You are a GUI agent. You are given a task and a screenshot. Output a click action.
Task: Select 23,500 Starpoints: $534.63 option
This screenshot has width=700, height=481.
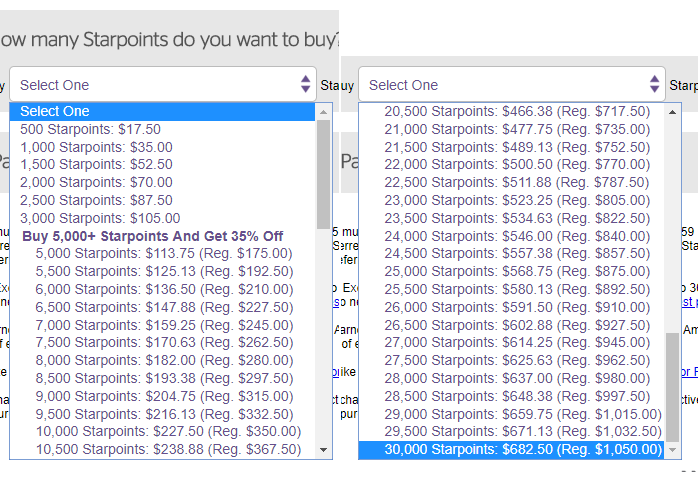coord(512,218)
